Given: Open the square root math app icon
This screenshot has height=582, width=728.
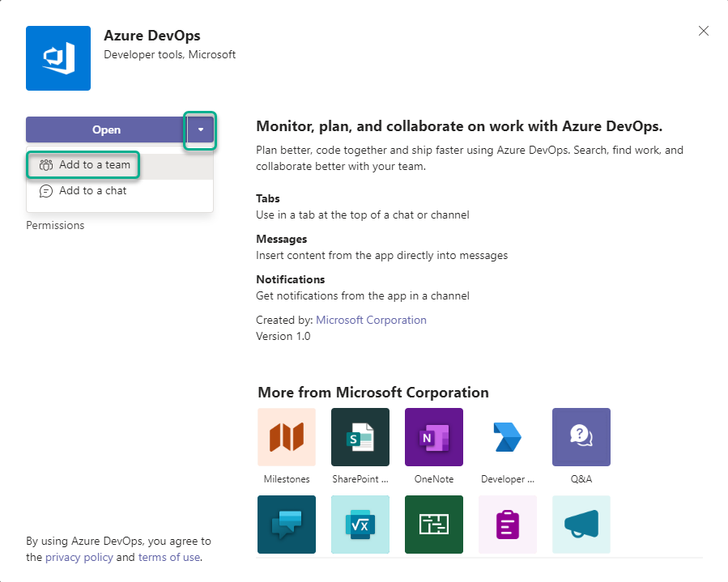Looking at the screenshot, I should pos(360,525).
